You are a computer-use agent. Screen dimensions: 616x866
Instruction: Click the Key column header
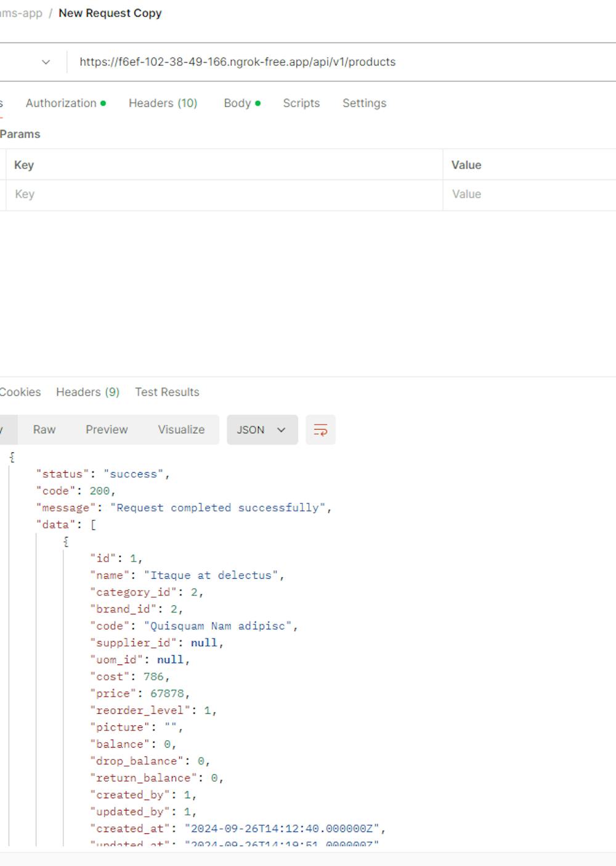coord(24,165)
